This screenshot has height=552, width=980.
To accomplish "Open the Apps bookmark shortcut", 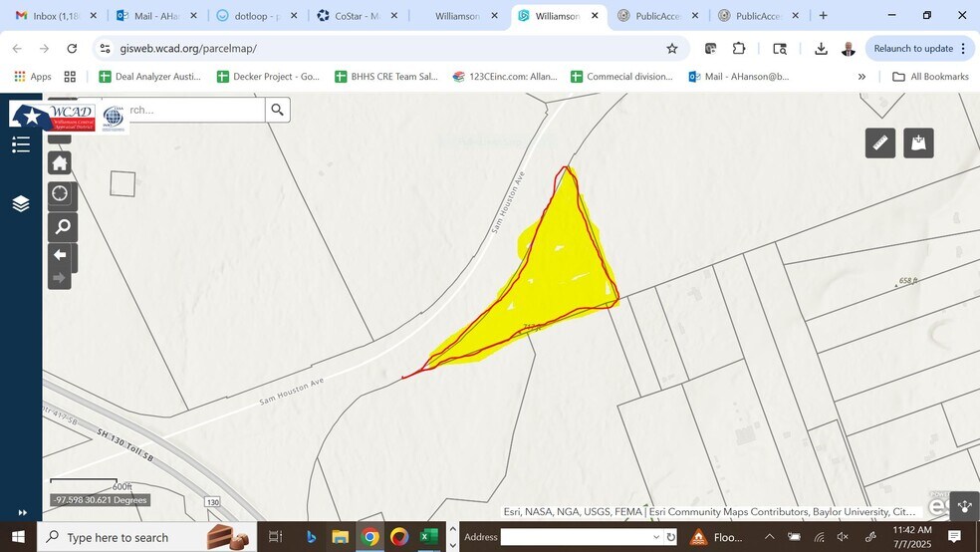I will click(x=33, y=77).
